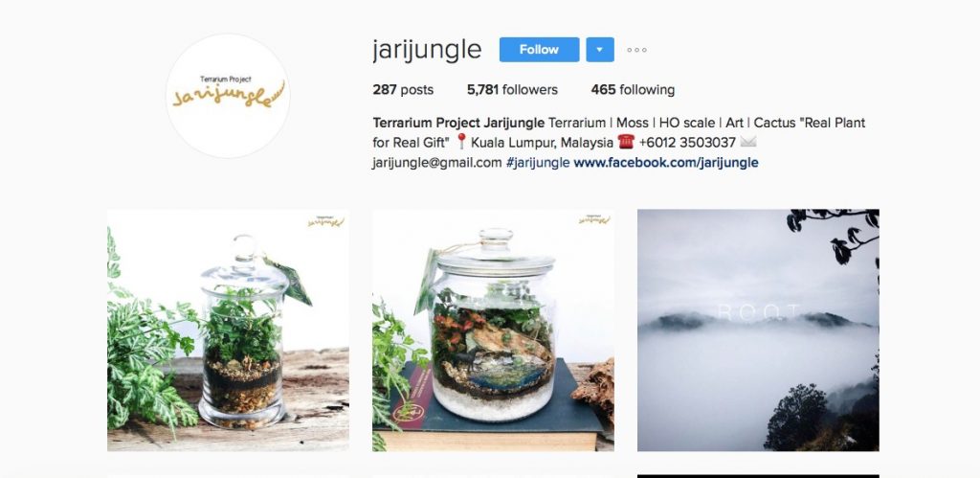
Task: Open the pond landscape terrarium jar post
Action: 493,330
